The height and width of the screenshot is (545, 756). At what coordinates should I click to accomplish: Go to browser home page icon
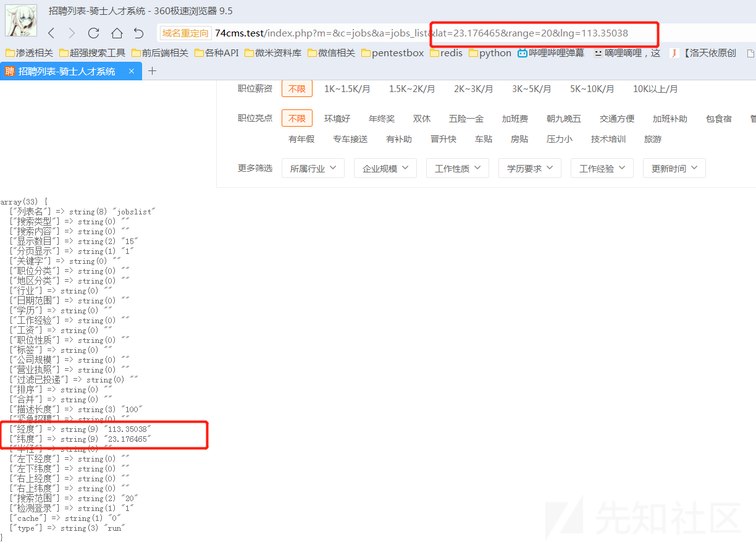click(x=117, y=33)
